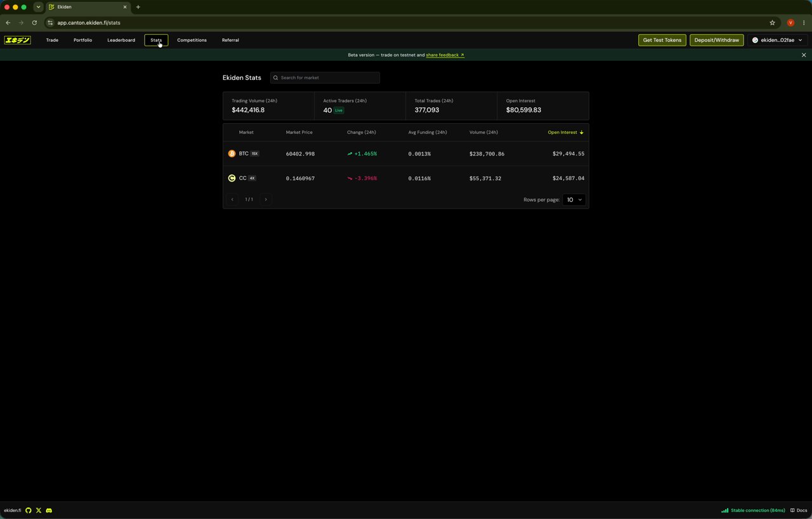Open the GitHub icon in footer
The height and width of the screenshot is (519, 812).
coord(28,510)
